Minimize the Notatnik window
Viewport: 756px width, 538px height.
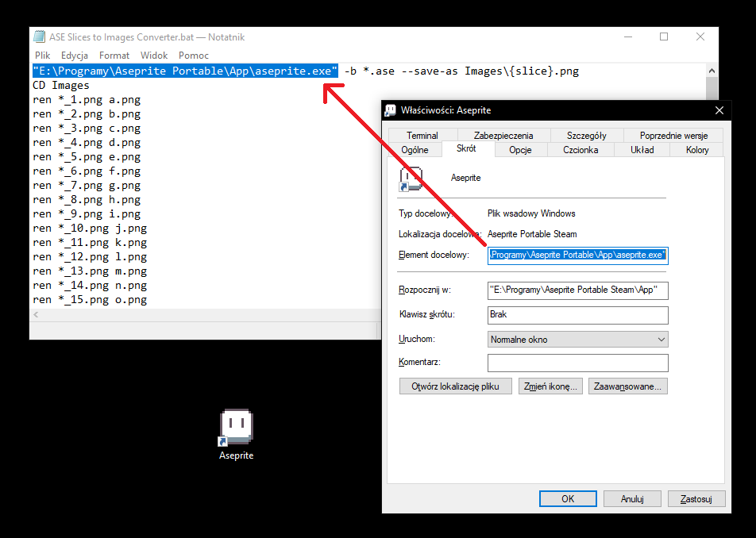click(627, 37)
